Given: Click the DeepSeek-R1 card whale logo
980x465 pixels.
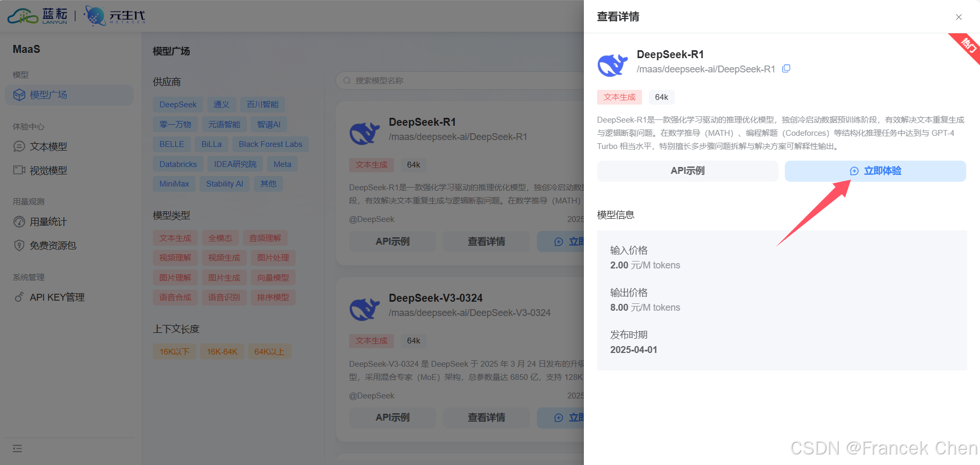Looking at the screenshot, I should [x=364, y=133].
